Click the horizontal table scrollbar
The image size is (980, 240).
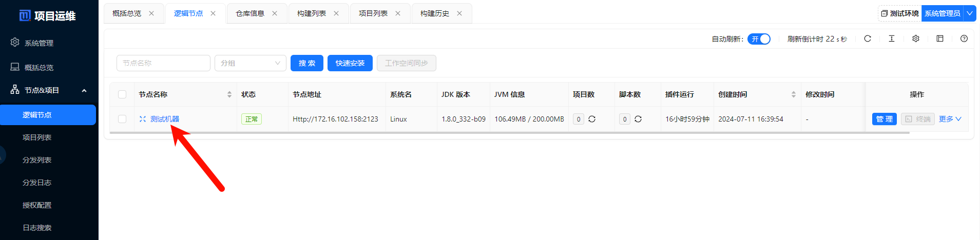coord(508,133)
